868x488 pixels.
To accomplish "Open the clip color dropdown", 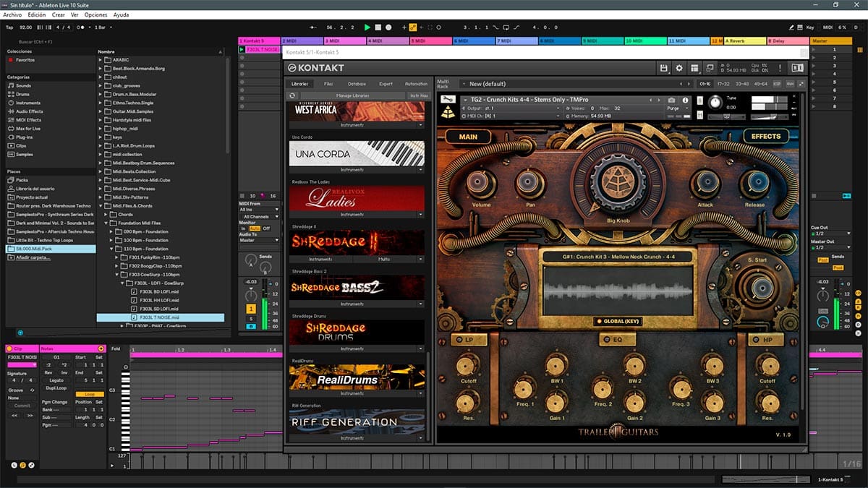I will [22, 365].
